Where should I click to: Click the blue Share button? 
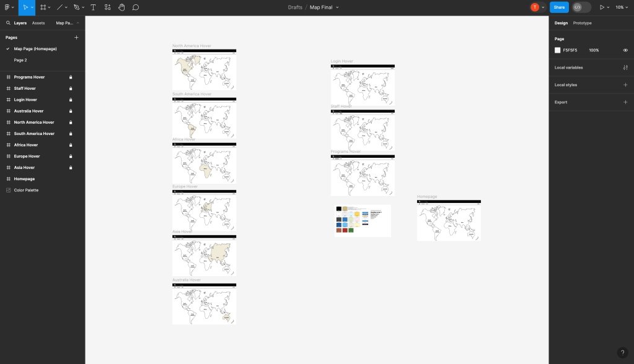coord(558,7)
